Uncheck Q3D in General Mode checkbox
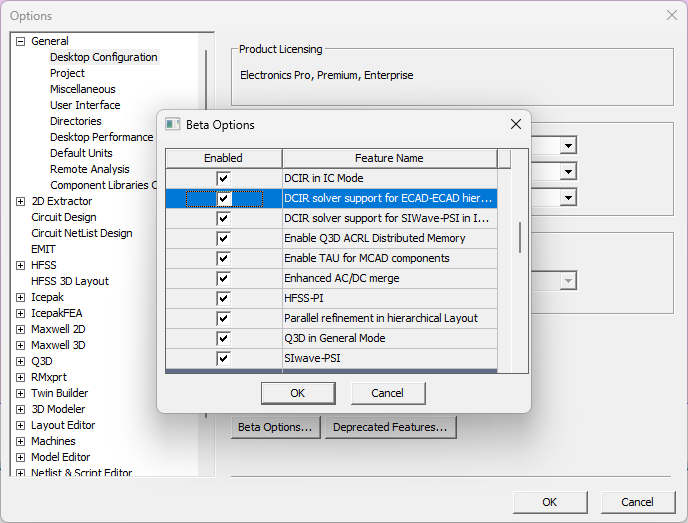 point(223,338)
